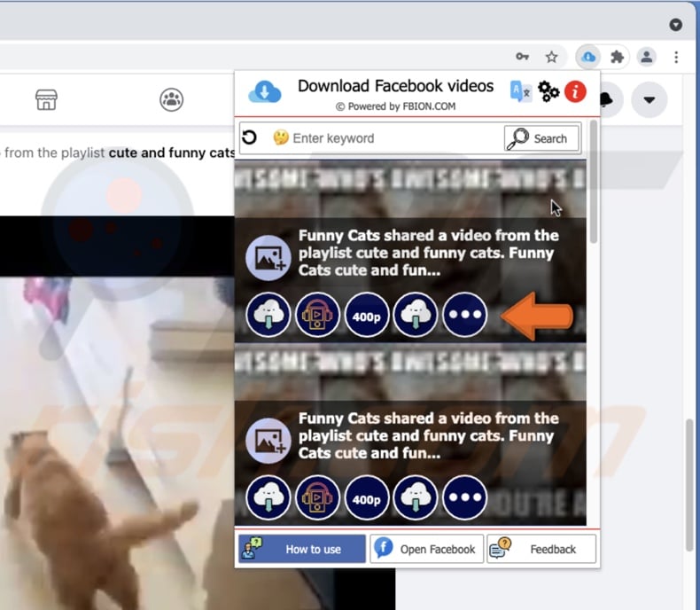Open Facebook Groups icon
Viewport: 700px width, 610px height.
pyautogui.click(x=171, y=99)
